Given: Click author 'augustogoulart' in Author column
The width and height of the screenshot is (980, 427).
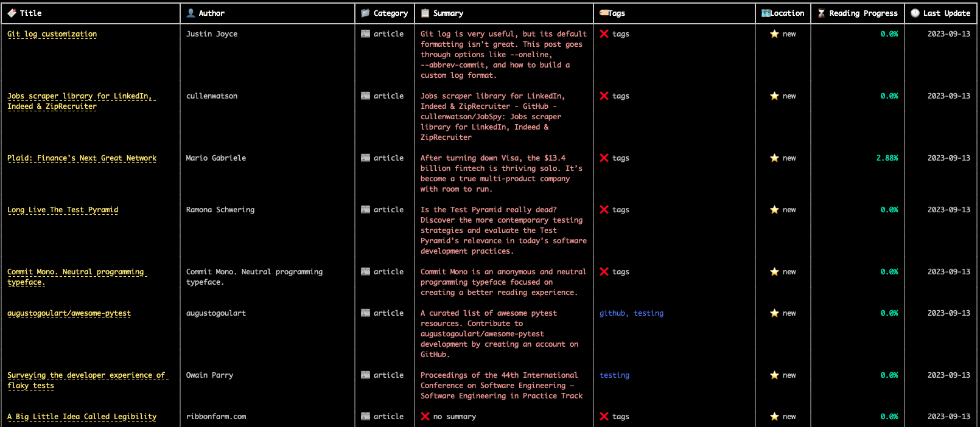Looking at the screenshot, I should coord(216,313).
